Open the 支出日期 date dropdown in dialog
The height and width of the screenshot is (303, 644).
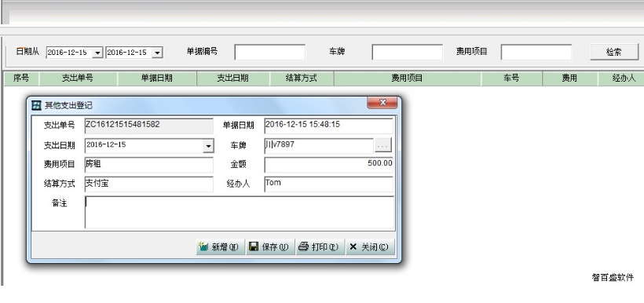[209, 146]
